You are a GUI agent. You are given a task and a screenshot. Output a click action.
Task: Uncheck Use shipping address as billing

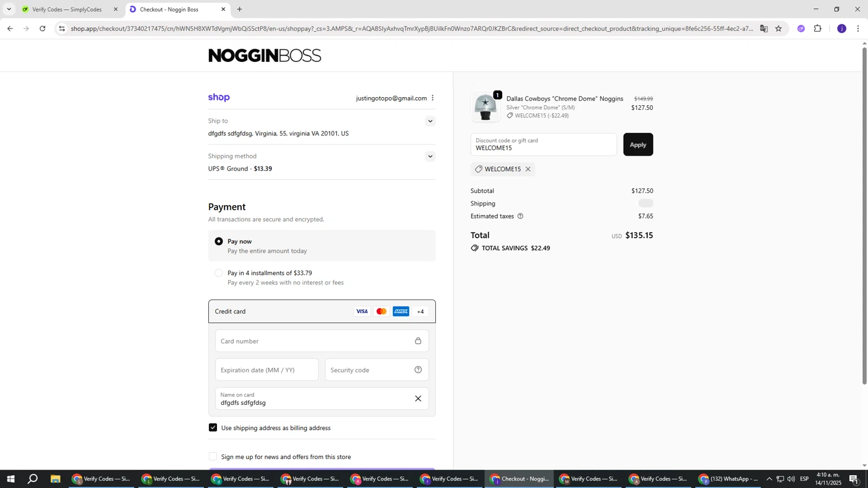coord(213,427)
